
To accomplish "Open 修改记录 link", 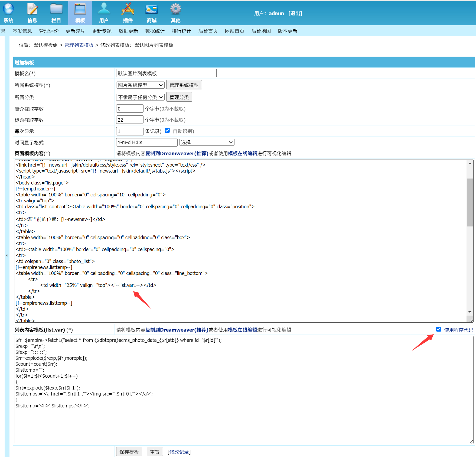I will point(179,452).
